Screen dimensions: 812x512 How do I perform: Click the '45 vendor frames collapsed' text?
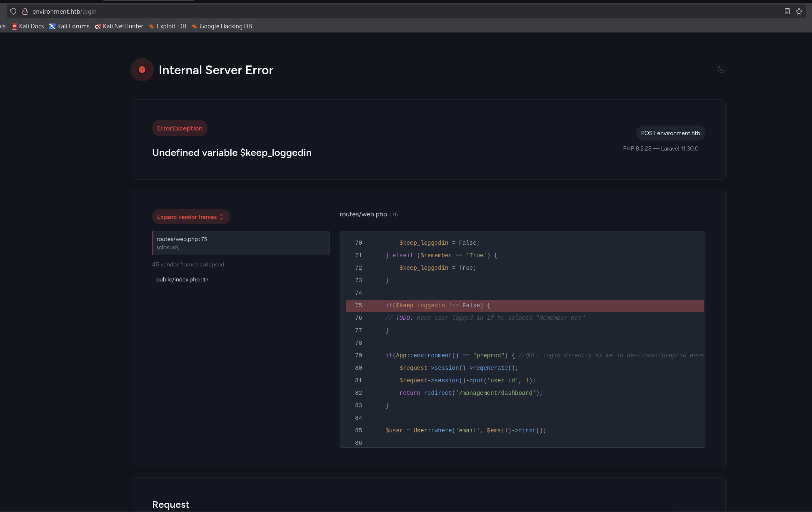pos(188,264)
